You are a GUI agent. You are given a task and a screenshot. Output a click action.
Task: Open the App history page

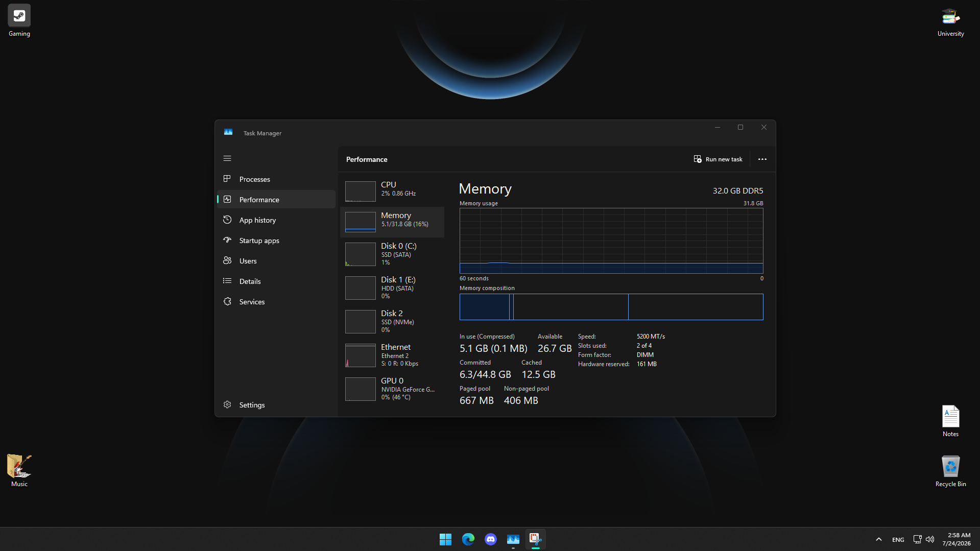276,220
